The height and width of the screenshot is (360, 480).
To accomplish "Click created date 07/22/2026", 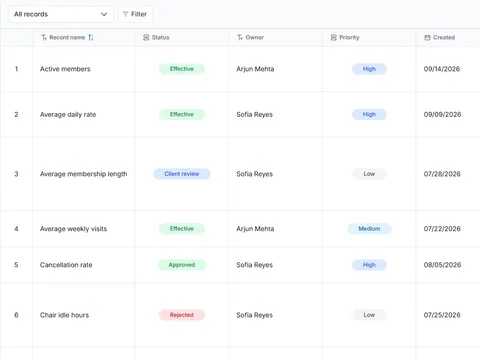I will click(x=442, y=229).
